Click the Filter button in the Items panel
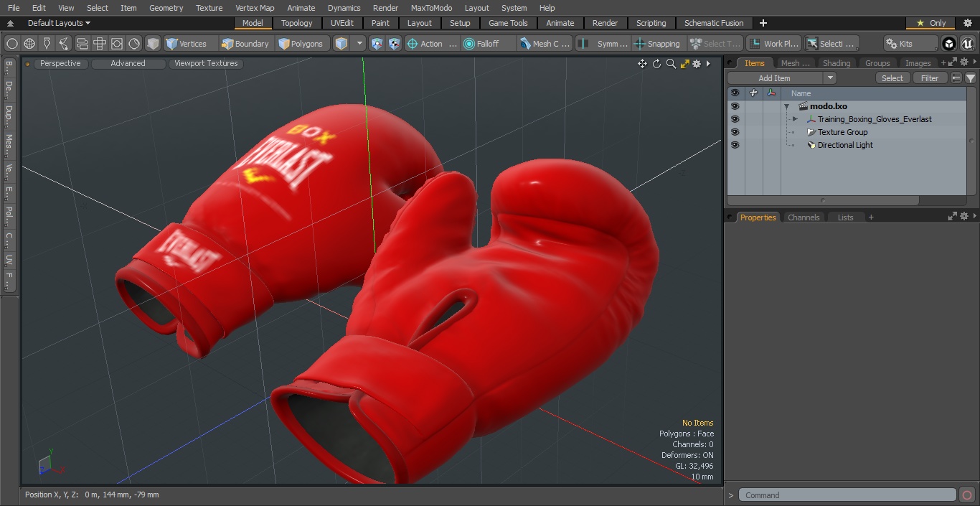The height and width of the screenshot is (506, 980). 930,78
